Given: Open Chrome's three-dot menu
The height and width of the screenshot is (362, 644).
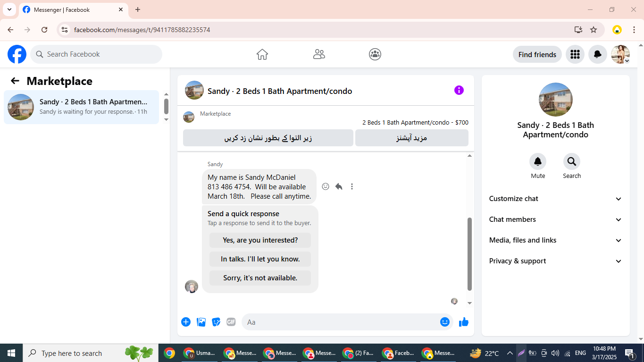Looking at the screenshot, I should pyautogui.click(x=634, y=30).
